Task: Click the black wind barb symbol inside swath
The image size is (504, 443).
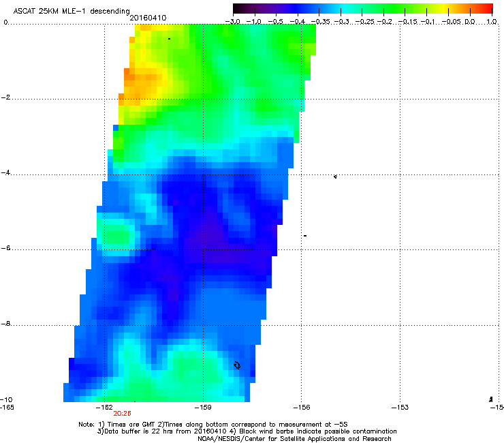Action: pos(237,365)
